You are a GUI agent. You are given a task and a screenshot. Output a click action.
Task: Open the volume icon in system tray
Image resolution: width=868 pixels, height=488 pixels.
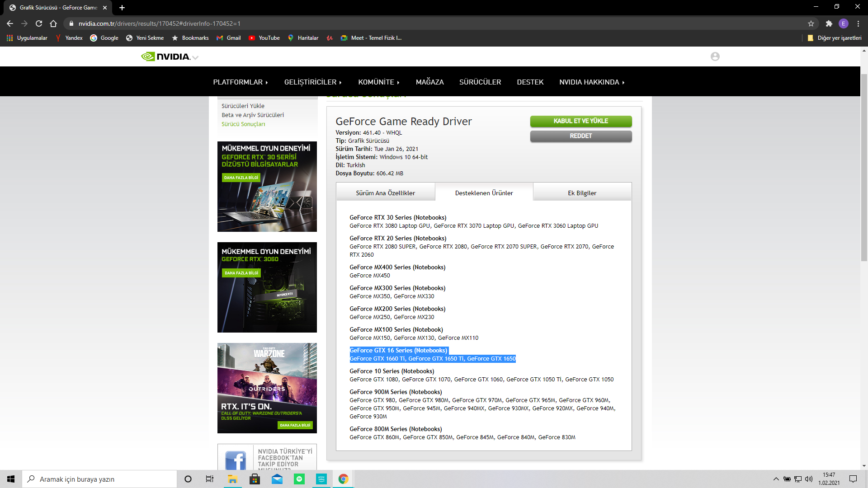point(809,479)
